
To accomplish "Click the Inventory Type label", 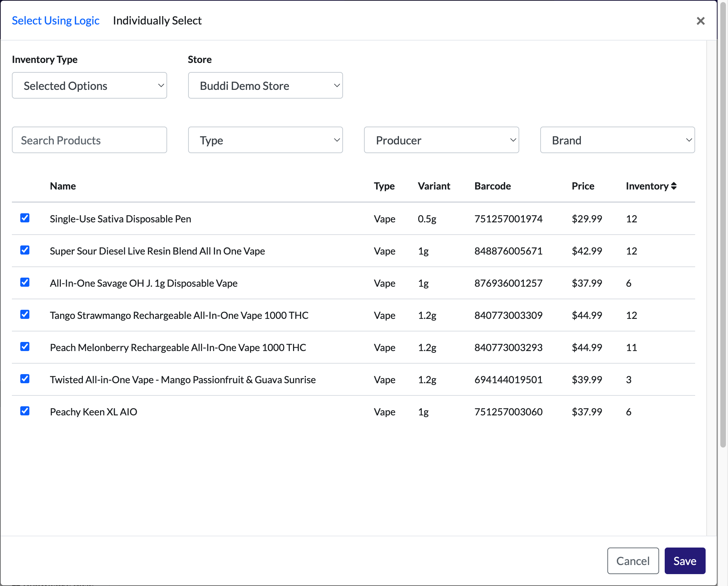I will (x=45, y=59).
